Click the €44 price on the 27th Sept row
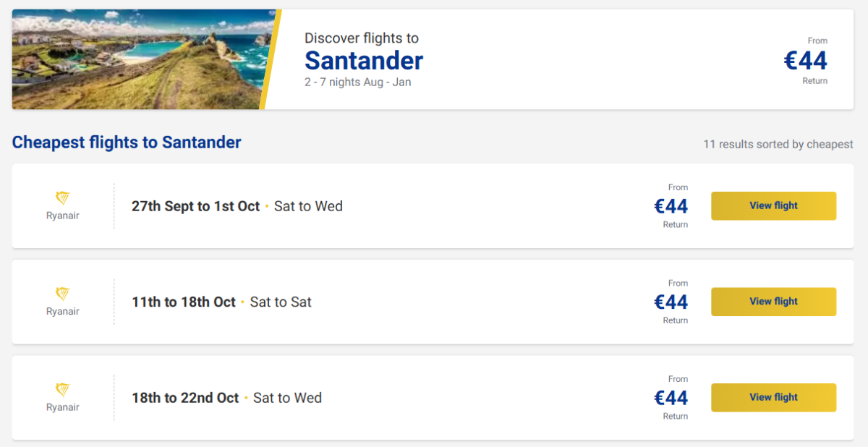Viewport: 868px width, 447px height. click(x=671, y=206)
